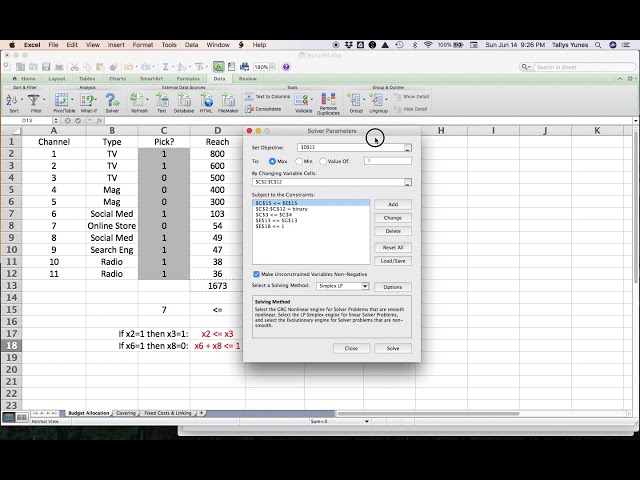Switch to Page Layout view button
This screenshot has height=480, width=640.
coord(21,417)
